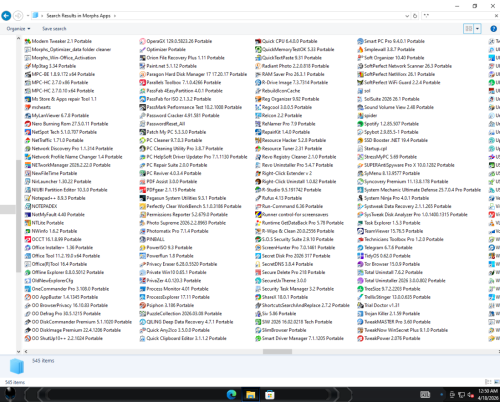This screenshot has width=500, height=402.
Task: Click the Refresh button in address bar
Action: click(415, 16)
